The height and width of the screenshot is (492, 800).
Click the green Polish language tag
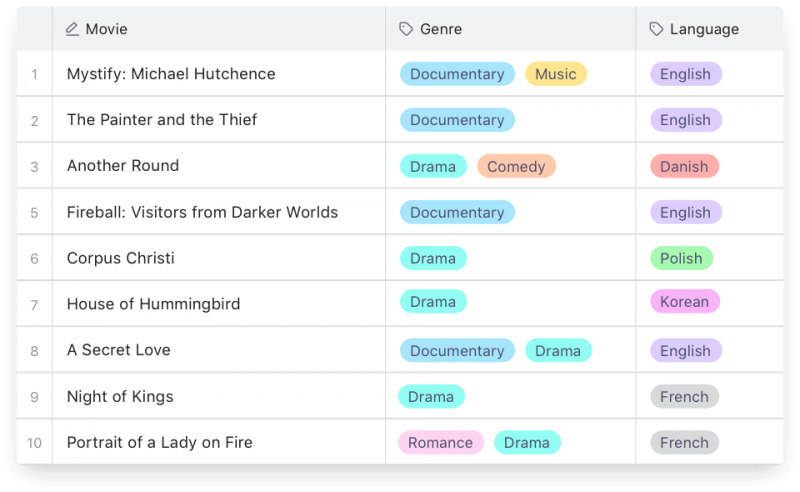click(681, 258)
